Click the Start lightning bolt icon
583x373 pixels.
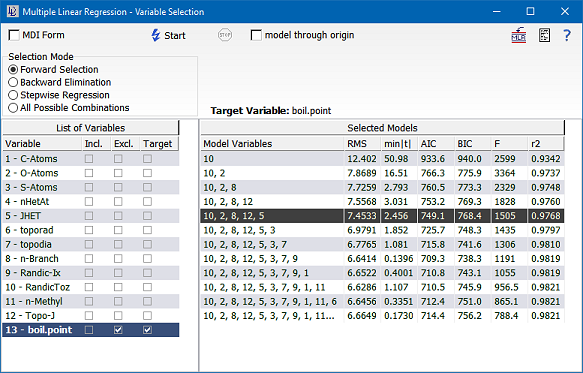coord(156,35)
